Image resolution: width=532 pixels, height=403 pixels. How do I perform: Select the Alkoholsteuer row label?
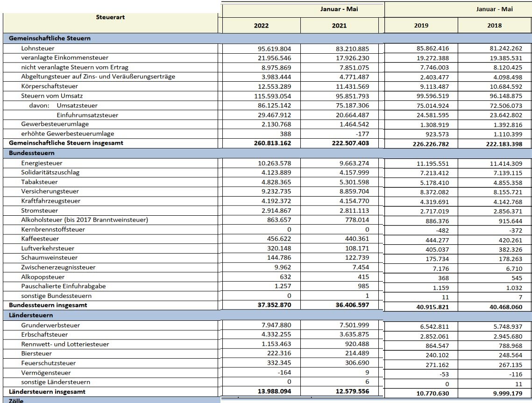85,220
